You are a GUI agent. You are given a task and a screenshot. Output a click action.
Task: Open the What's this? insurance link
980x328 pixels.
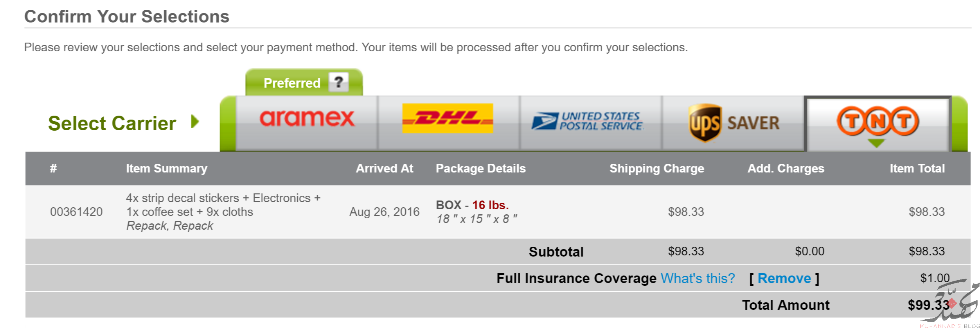click(698, 278)
